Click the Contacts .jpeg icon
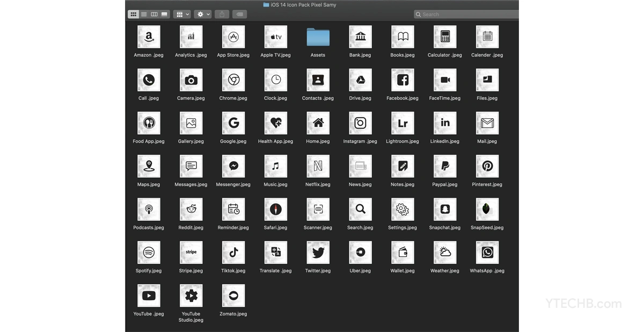Screen dimensions: 644x332 (318, 80)
